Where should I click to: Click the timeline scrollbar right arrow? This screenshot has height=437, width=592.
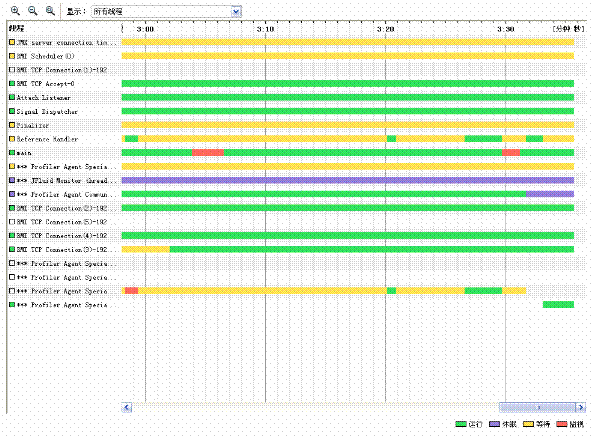click(581, 407)
